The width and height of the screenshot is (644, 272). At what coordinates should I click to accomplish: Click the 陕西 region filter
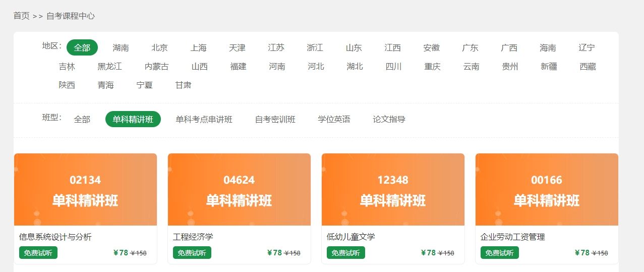coord(67,85)
